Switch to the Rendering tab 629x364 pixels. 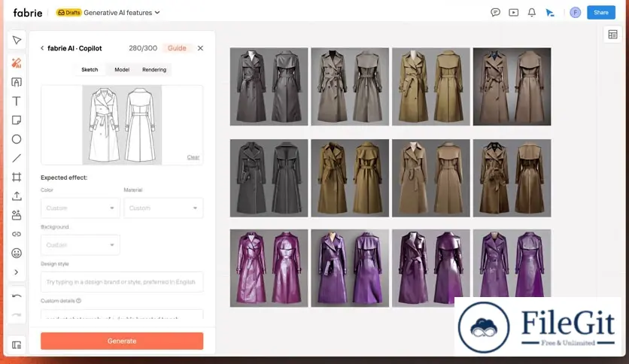(154, 70)
